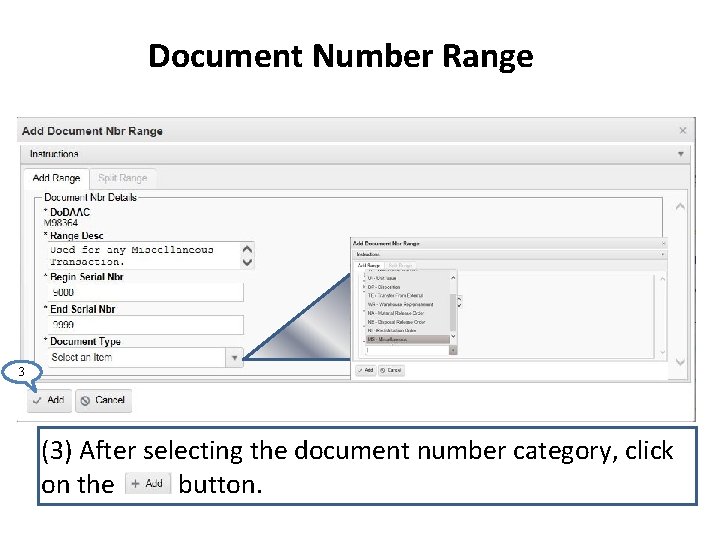This screenshot has height=540, width=720.
Task: Click the small Add button in inset
Action: (366, 370)
